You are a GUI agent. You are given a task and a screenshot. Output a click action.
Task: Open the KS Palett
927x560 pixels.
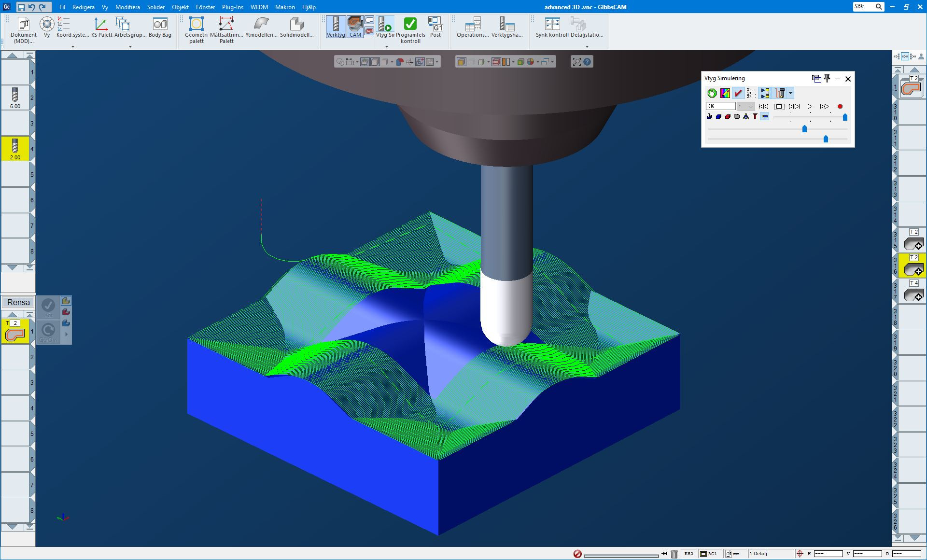pyautogui.click(x=101, y=27)
